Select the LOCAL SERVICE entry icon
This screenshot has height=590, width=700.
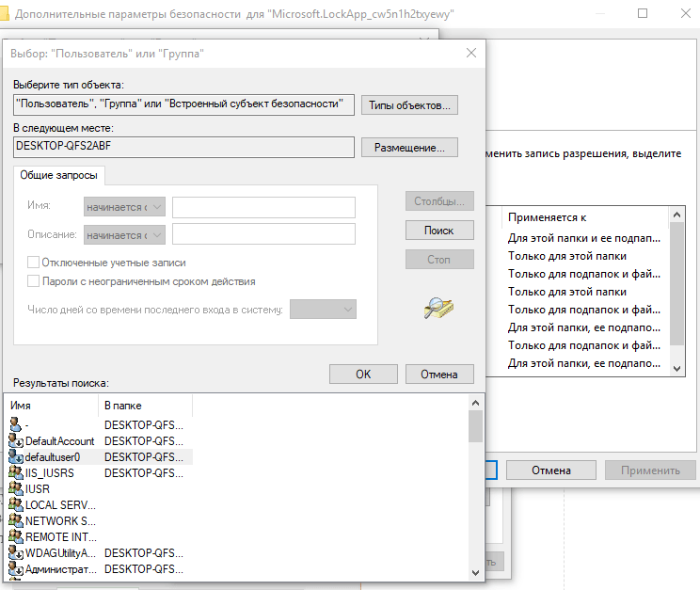16,504
